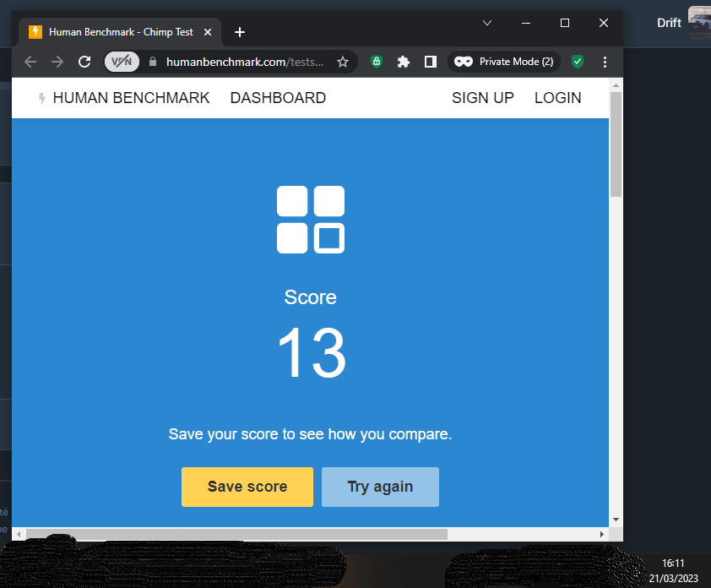The height and width of the screenshot is (588, 711).
Task: Toggle the browser side panel
Action: (430, 62)
